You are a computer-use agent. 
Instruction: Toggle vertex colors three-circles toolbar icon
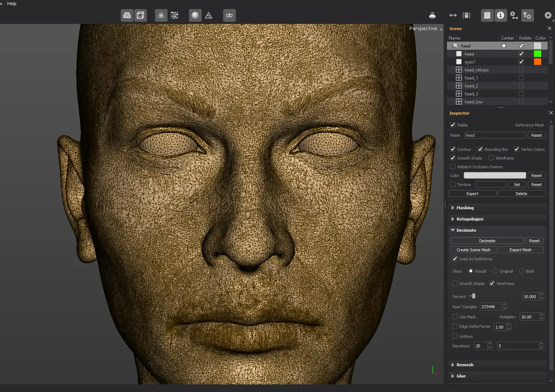pos(161,16)
